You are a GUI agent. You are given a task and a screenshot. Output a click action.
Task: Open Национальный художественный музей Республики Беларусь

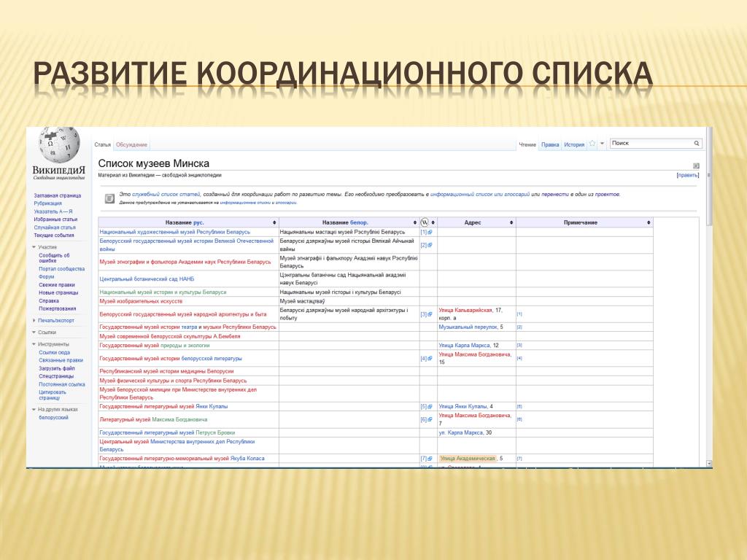[174, 232]
